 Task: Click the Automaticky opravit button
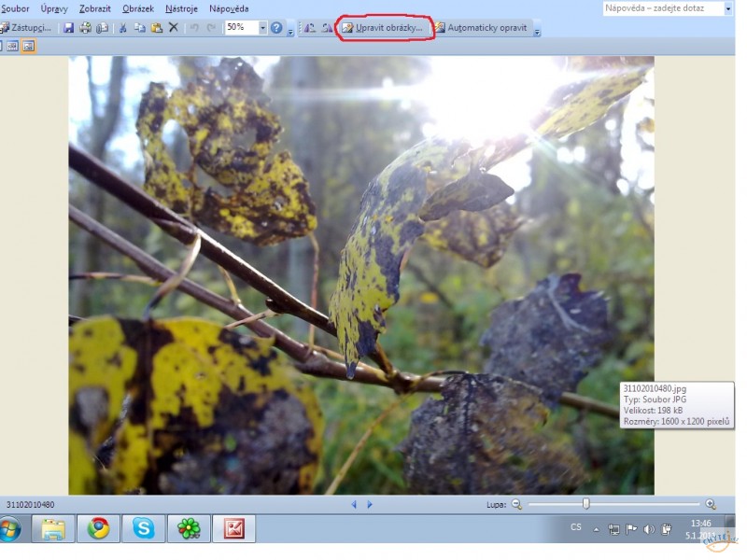[481, 28]
